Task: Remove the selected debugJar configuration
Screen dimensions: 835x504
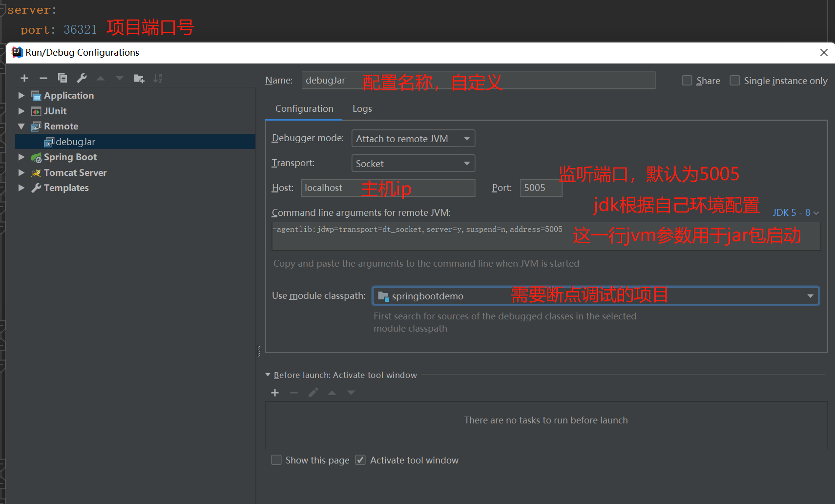Action: (43, 78)
